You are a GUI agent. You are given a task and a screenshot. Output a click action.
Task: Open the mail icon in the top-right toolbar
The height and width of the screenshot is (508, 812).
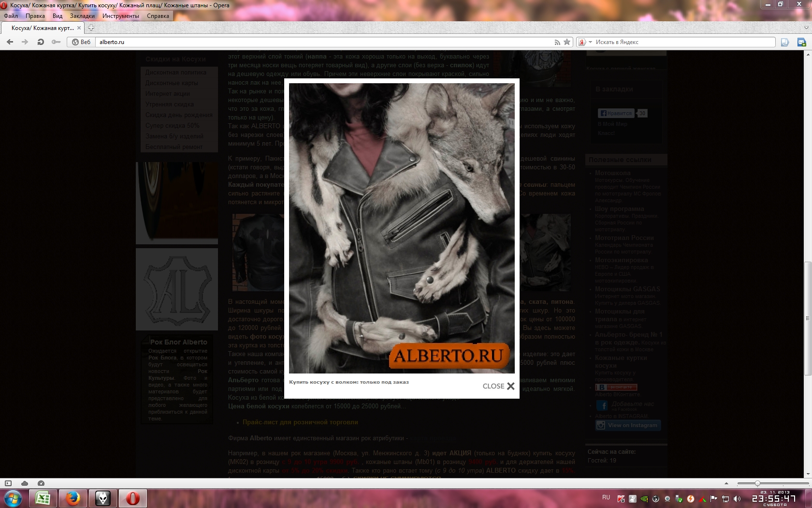coord(801,42)
